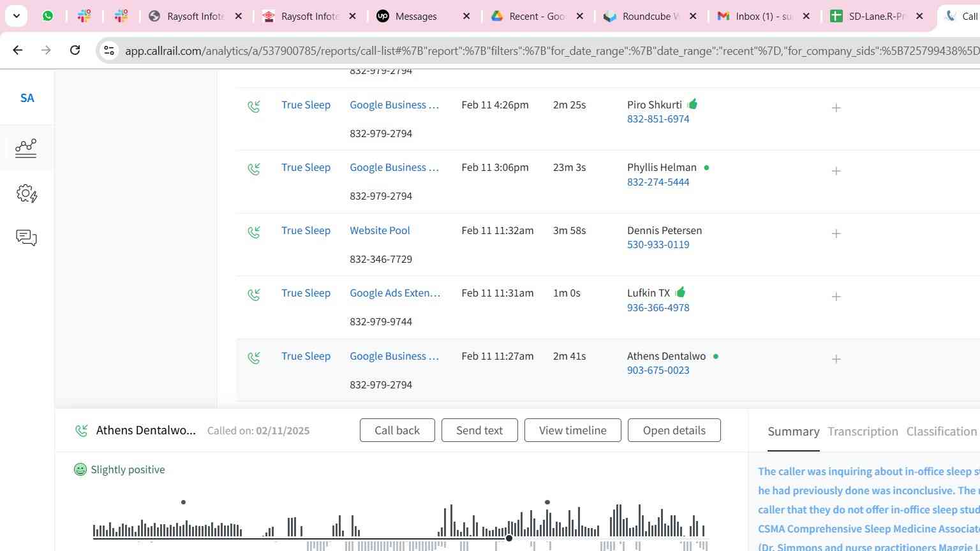
Task: Switch to the Gmail Inbox (1) tab
Action: [764, 16]
